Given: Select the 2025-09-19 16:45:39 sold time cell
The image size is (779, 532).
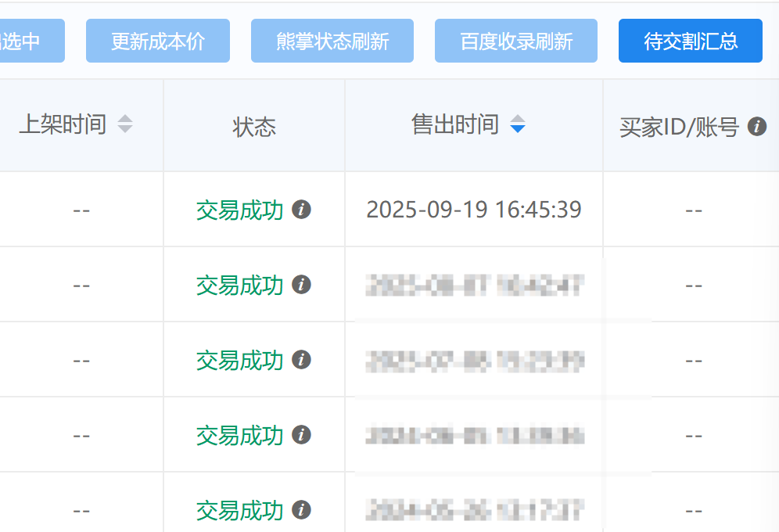Looking at the screenshot, I should click(473, 210).
